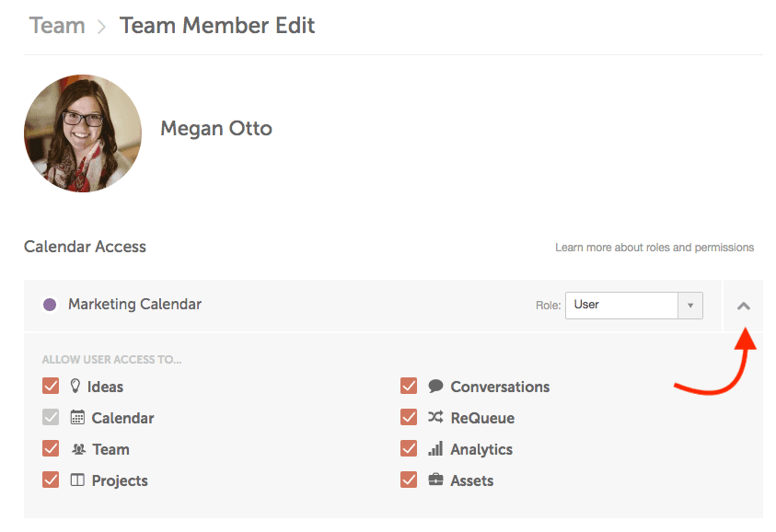Click the Analytics bar chart icon
This screenshot has width=776, height=532.
[x=435, y=449]
